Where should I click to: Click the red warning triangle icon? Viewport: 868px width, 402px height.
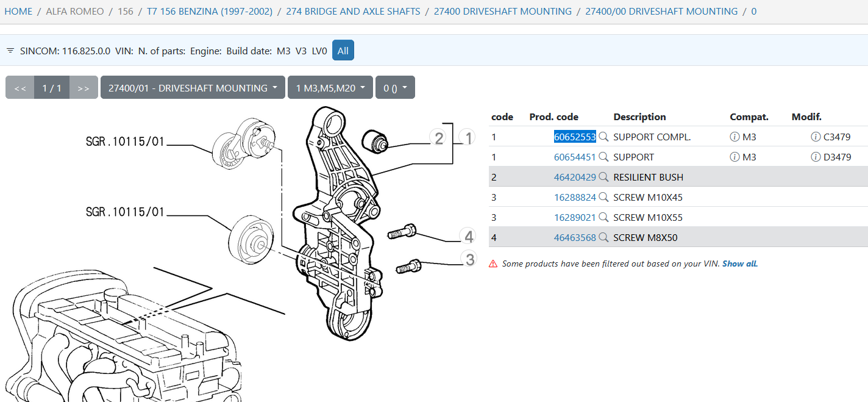493,264
